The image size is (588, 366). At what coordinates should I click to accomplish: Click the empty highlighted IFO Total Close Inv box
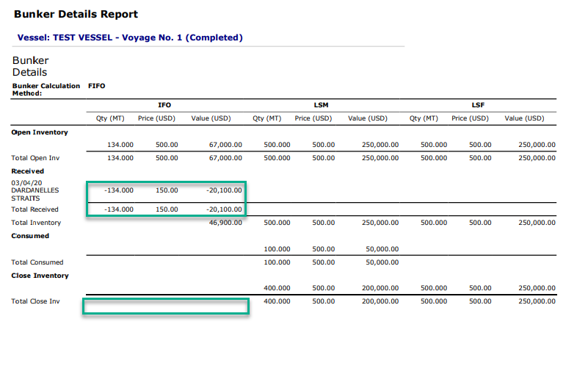pyautogui.click(x=166, y=306)
